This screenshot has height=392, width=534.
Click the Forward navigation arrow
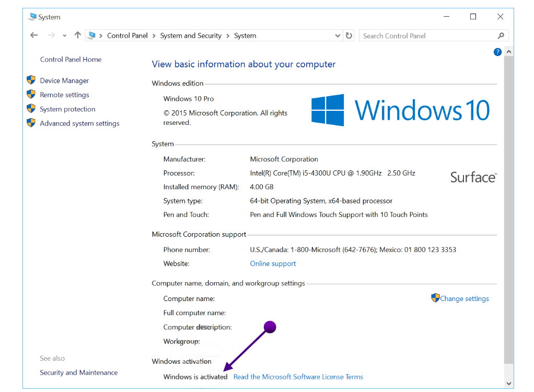pos(51,36)
